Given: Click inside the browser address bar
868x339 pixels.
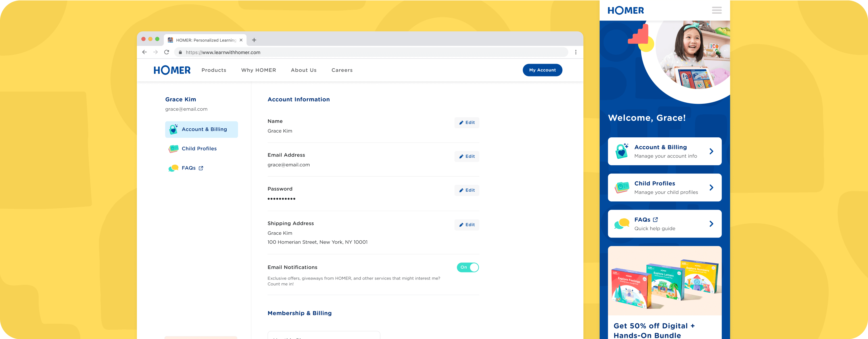Looking at the screenshot, I should pos(303,52).
